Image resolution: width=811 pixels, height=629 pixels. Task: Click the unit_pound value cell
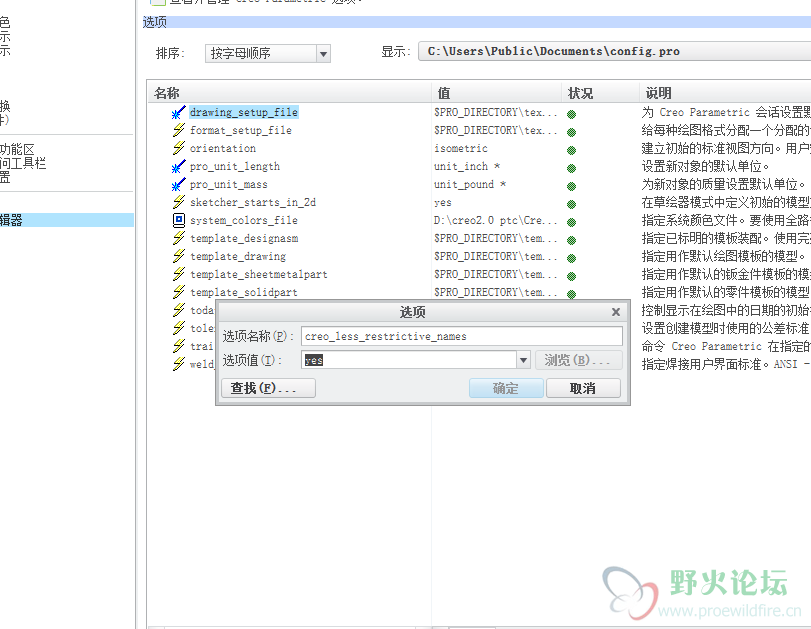point(470,185)
